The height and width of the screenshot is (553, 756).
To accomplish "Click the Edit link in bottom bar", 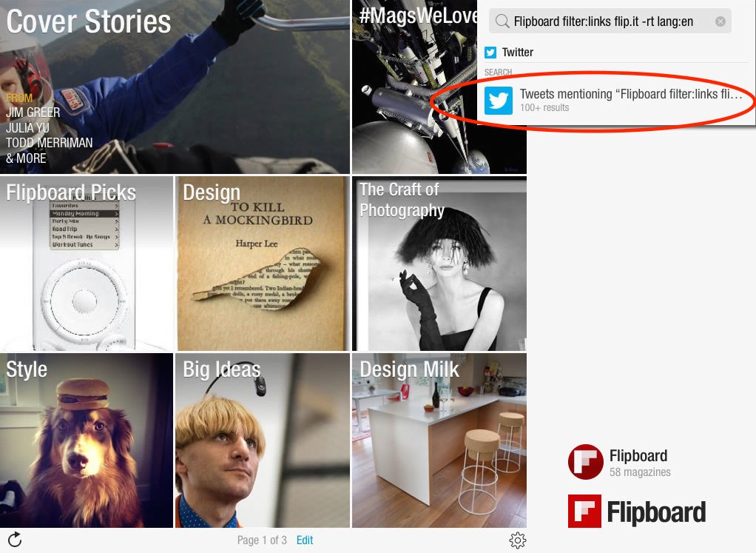I will pos(305,540).
